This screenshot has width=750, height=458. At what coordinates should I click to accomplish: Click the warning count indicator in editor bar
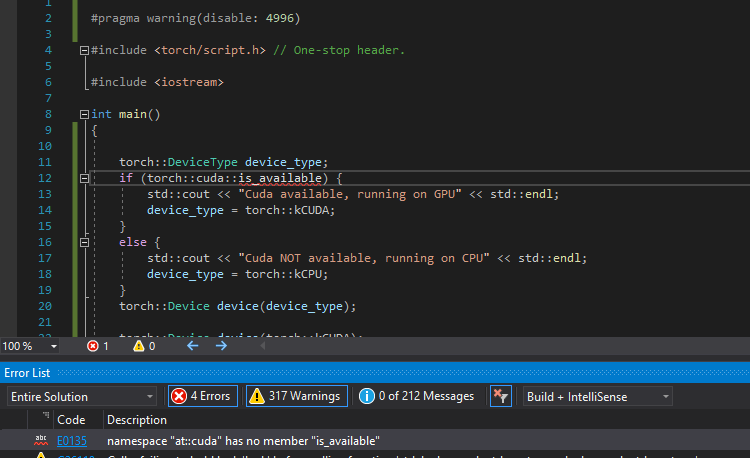144,346
